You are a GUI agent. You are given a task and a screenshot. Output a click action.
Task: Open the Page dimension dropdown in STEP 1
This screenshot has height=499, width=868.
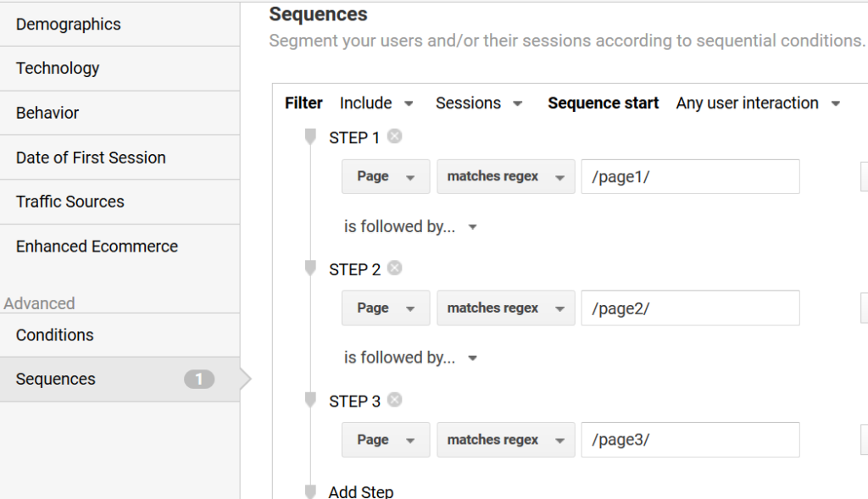click(385, 176)
